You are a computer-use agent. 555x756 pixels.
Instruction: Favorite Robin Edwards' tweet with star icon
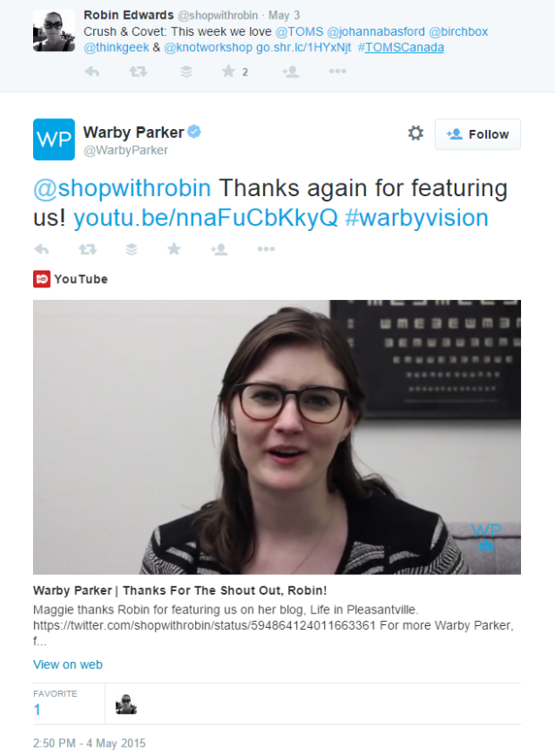click(228, 72)
